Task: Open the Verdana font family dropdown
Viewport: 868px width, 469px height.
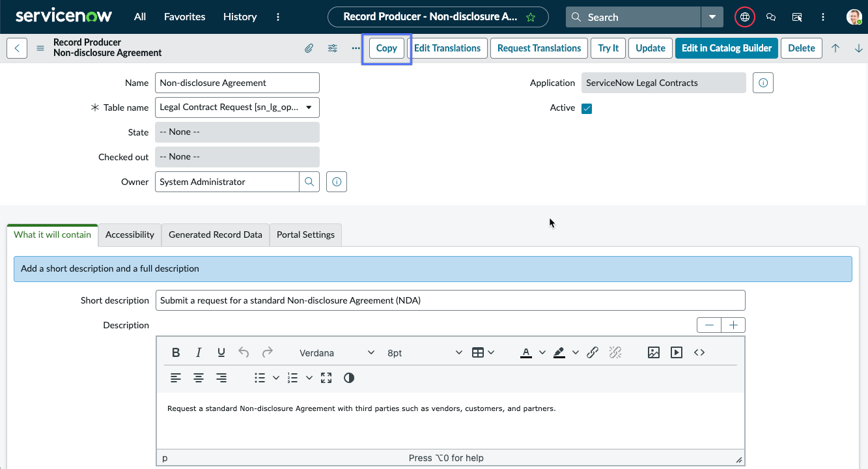Action: [337, 352]
